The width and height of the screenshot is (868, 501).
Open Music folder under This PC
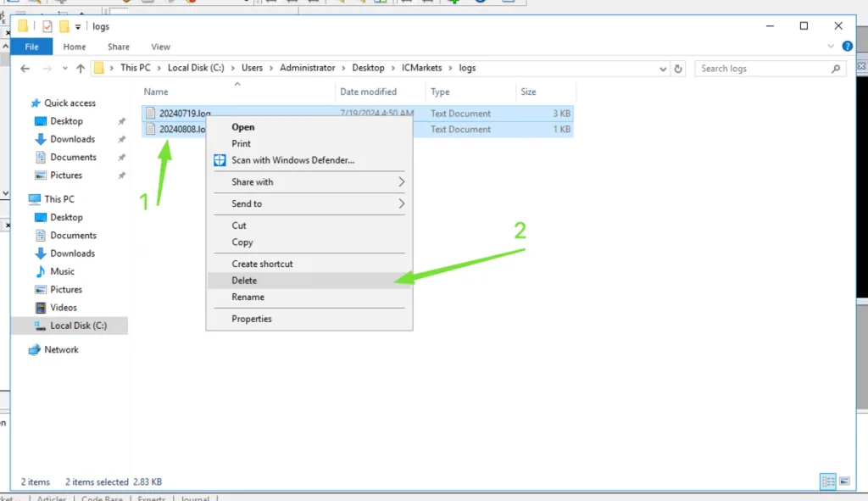click(62, 271)
